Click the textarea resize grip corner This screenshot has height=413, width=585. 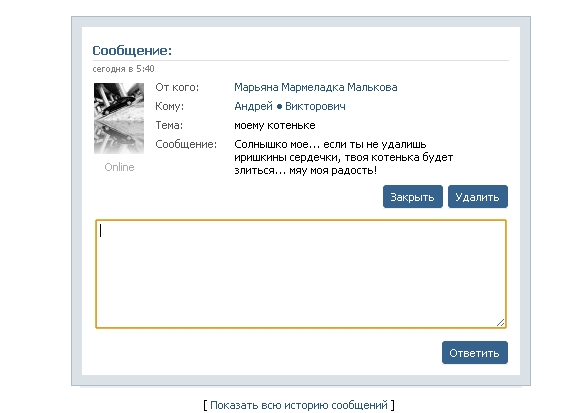pyautogui.click(x=501, y=323)
